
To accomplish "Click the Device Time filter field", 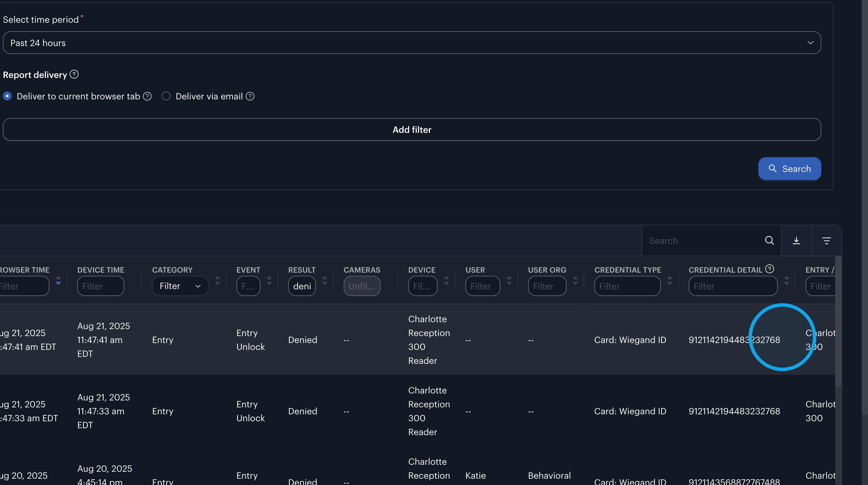I will point(100,286).
